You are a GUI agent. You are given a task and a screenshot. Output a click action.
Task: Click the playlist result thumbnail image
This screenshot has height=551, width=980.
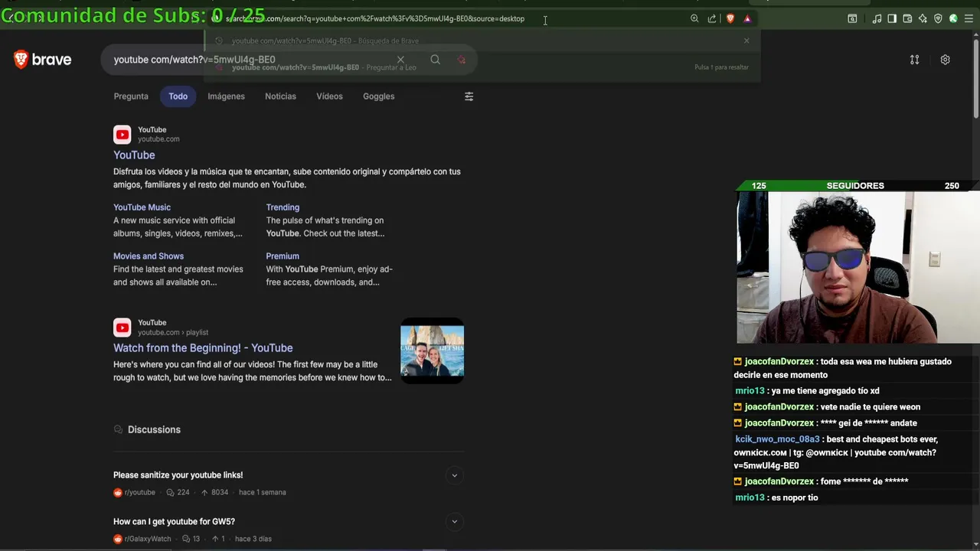pyautogui.click(x=432, y=350)
